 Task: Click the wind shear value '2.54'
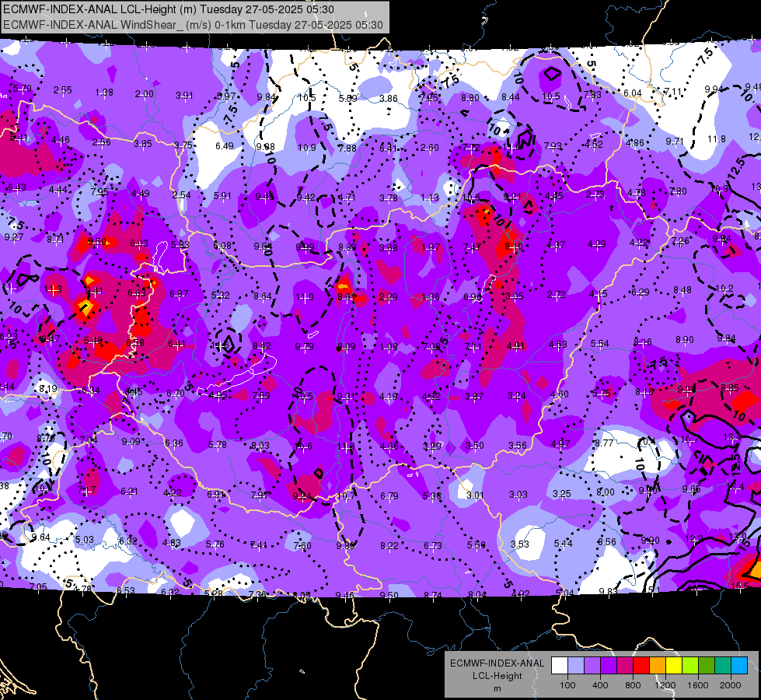pos(182,194)
